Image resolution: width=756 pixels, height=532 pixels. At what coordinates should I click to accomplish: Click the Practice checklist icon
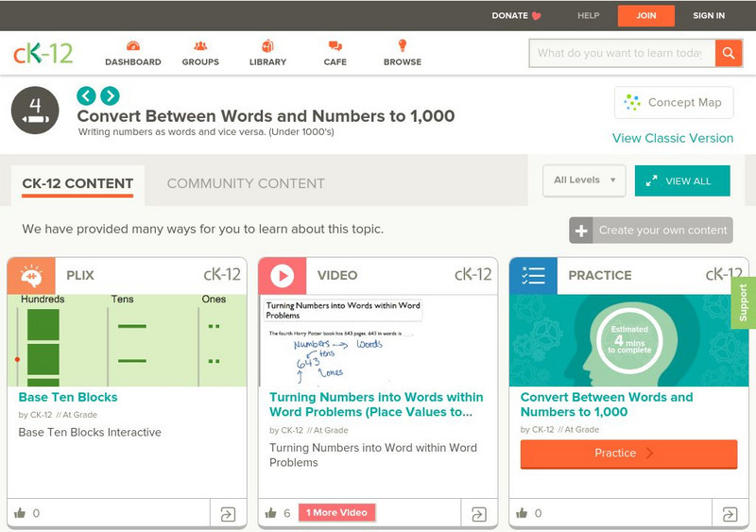coord(533,276)
